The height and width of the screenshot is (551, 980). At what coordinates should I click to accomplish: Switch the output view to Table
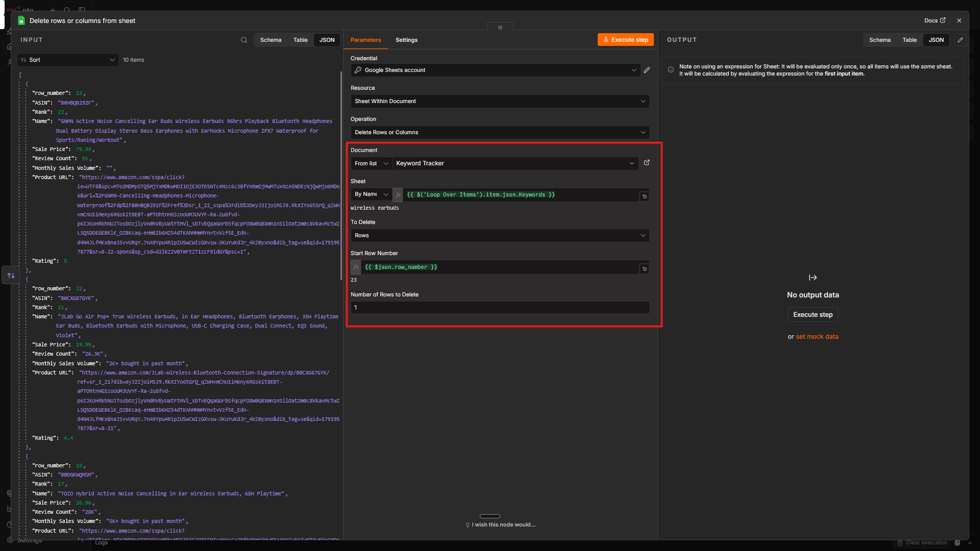[910, 40]
